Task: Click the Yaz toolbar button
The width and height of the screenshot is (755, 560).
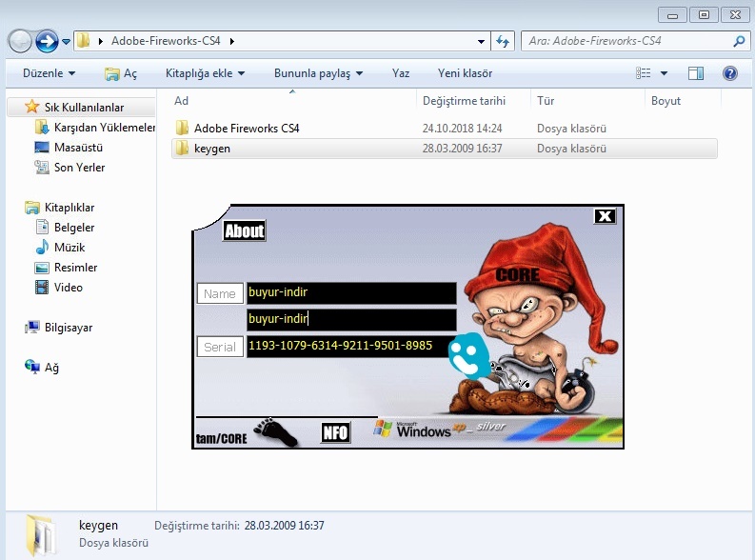Action: (401, 73)
